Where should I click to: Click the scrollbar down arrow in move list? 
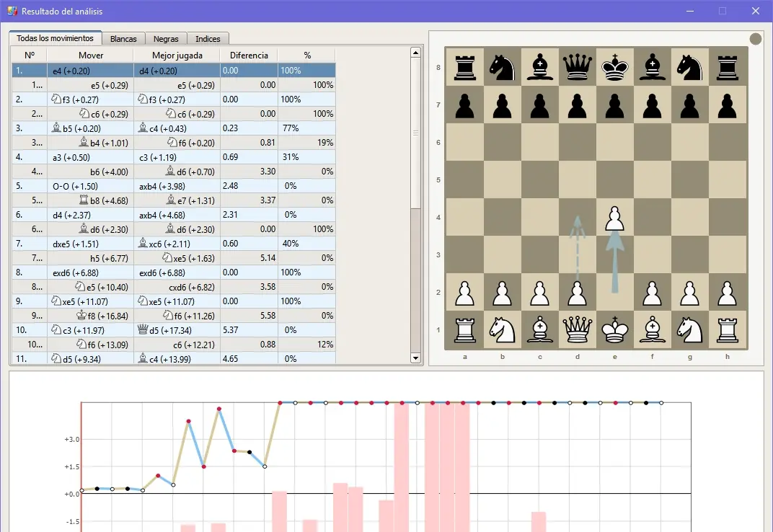[x=415, y=358]
